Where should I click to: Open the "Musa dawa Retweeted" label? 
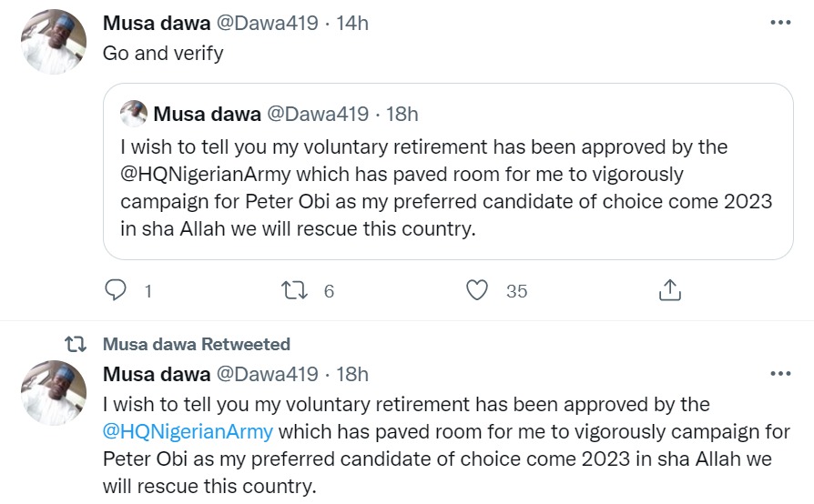(197, 344)
